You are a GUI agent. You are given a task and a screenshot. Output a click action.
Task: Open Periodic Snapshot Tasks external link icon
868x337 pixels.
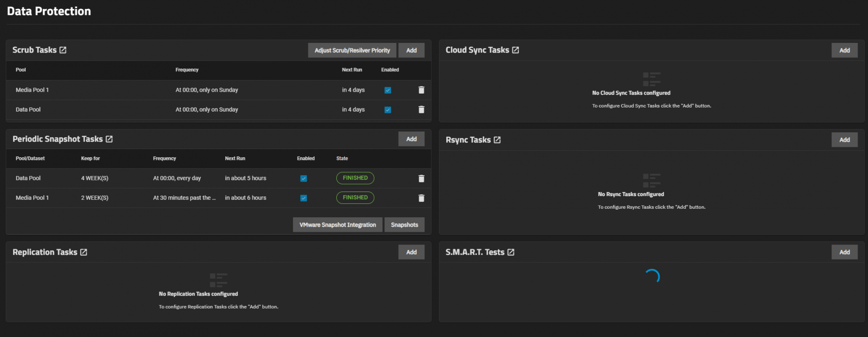[109, 139]
